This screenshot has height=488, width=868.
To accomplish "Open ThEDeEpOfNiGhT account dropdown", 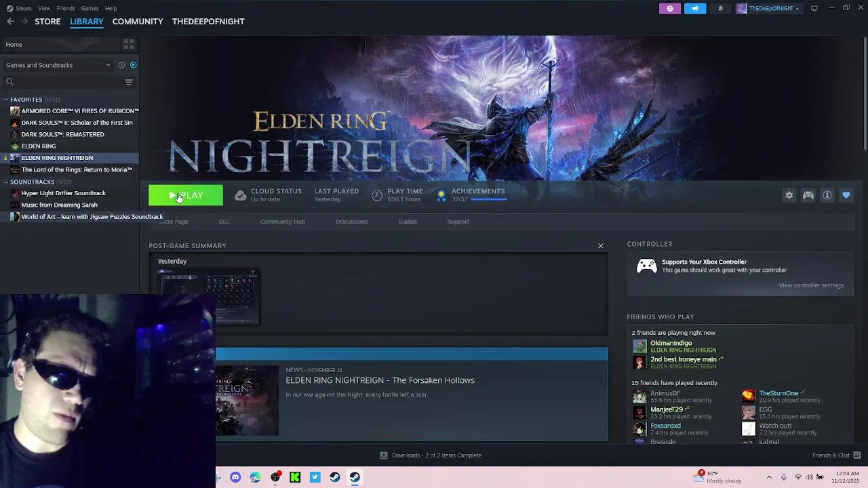I will pyautogui.click(x=768, y=8).
